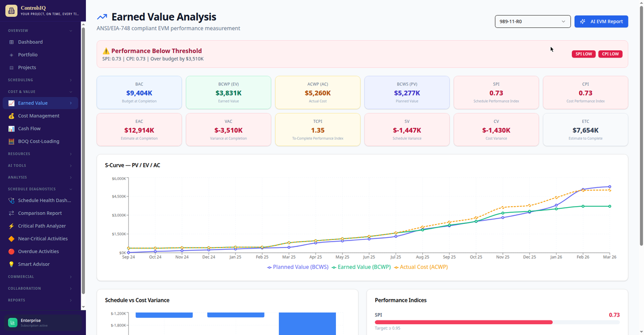
Task: Click the AI EVM Report button
Action: (601, 21)
